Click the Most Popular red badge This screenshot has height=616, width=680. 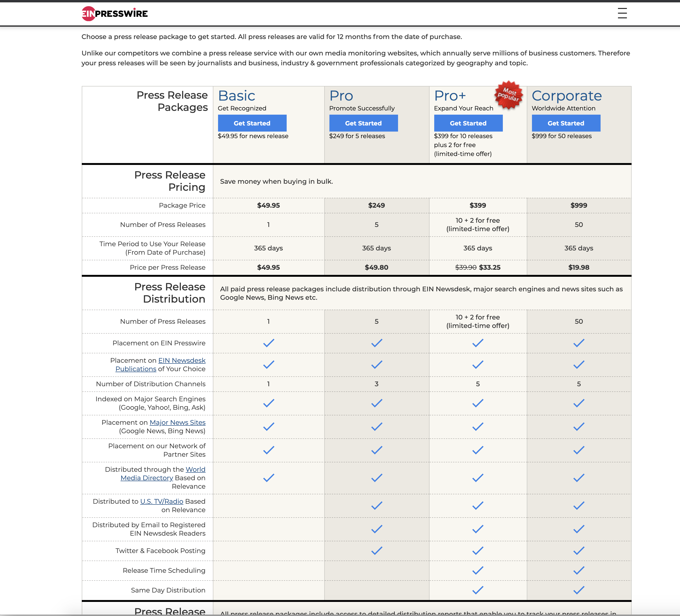coord(508,95)
